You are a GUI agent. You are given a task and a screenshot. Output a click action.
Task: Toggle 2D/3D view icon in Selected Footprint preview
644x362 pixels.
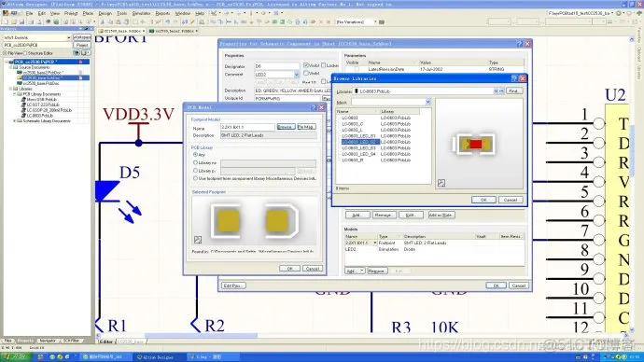[x=198, y=240]
